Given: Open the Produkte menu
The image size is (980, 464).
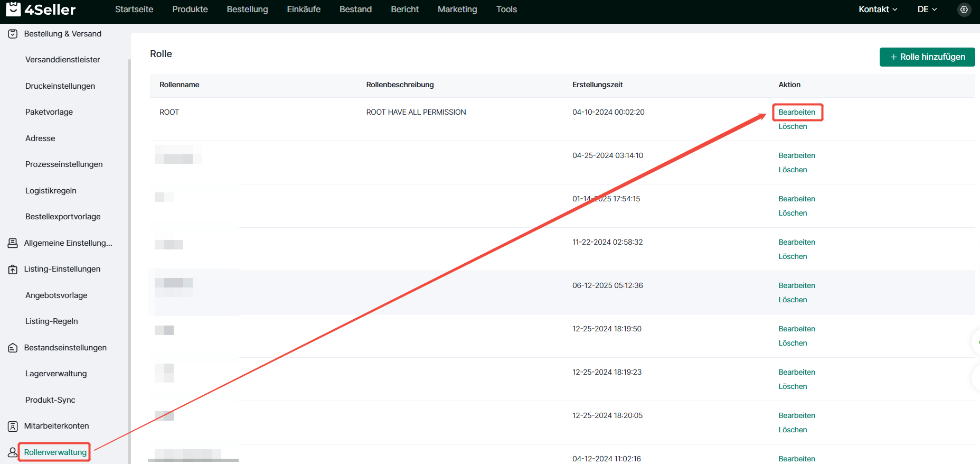Looking at the screenshot, I should (190, 10).
